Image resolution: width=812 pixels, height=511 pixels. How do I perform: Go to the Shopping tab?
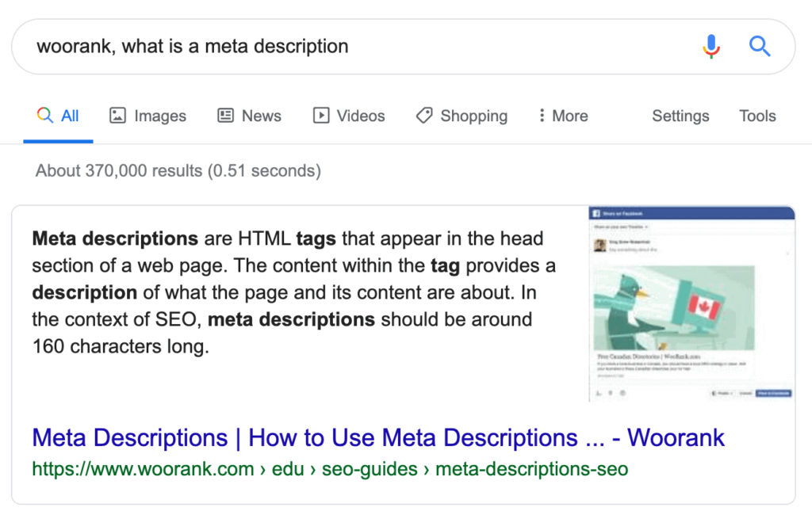coord(462,116)
